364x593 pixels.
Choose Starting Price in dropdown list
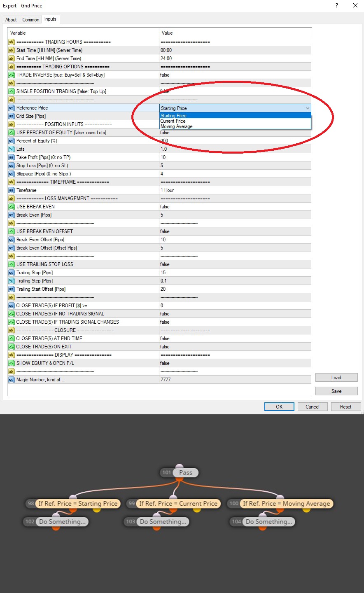[235, 116]
